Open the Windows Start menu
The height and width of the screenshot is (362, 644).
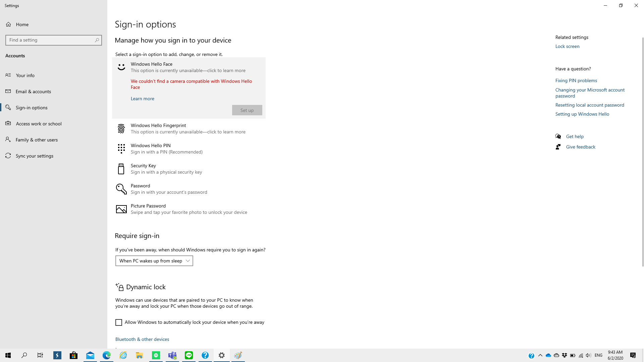8,355
